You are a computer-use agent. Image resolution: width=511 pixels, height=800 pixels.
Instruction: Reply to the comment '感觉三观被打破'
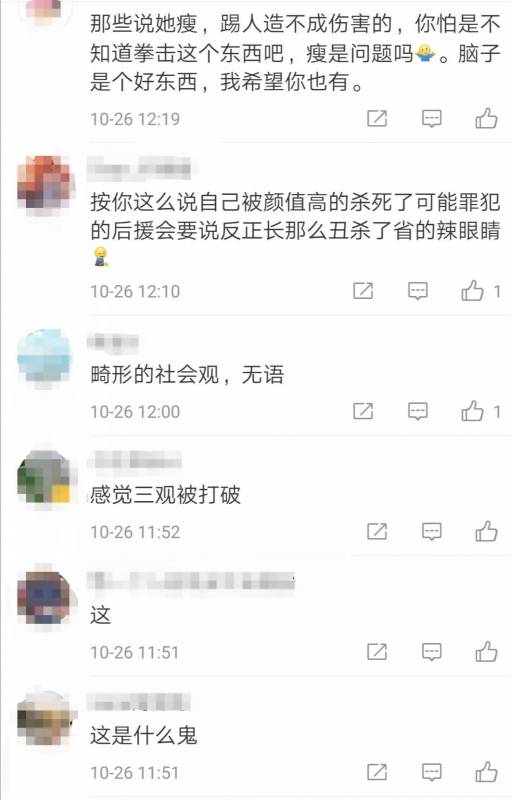pos(431,532)
